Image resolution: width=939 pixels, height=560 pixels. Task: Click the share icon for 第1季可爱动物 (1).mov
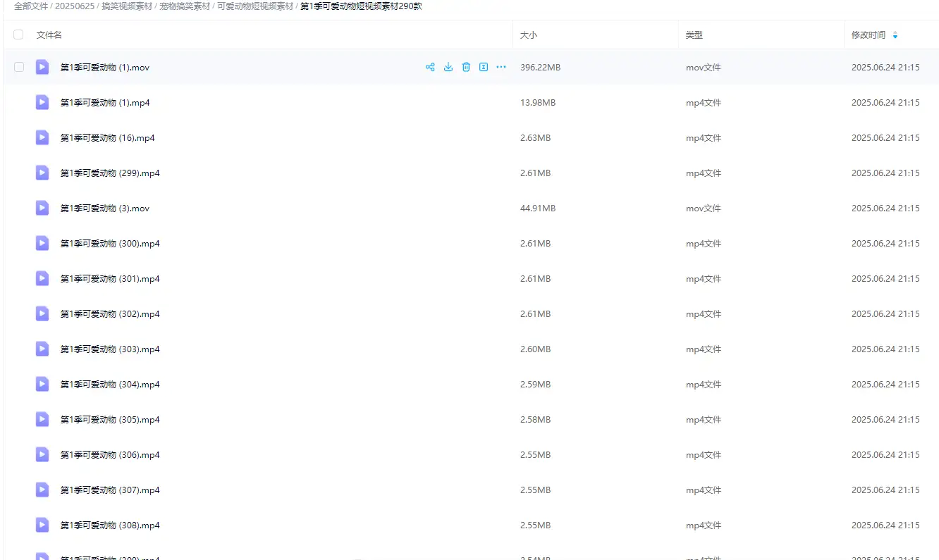(430, 68)
